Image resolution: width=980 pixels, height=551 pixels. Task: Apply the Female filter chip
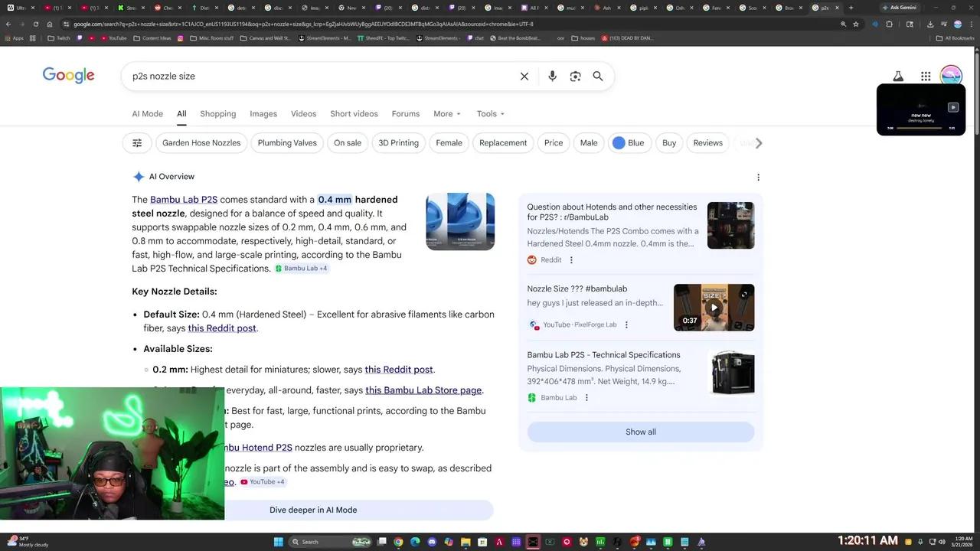click(x=449, y=143)
